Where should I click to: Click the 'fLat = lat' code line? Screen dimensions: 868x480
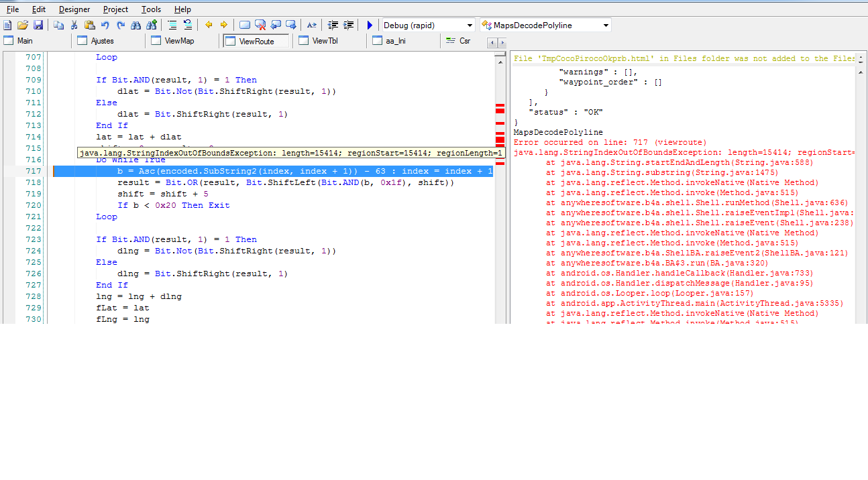coord(123,308)
